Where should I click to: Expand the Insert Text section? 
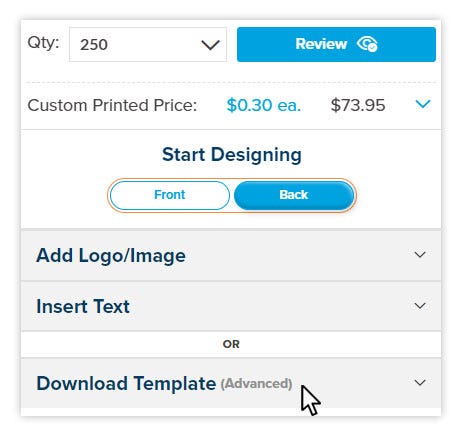(231, 306)
